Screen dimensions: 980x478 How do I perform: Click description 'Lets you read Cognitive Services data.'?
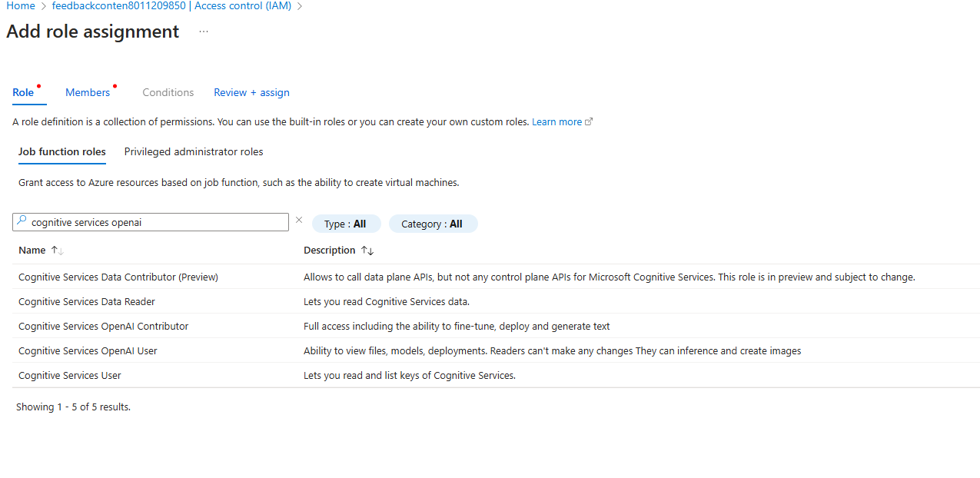tap(387, 301)
